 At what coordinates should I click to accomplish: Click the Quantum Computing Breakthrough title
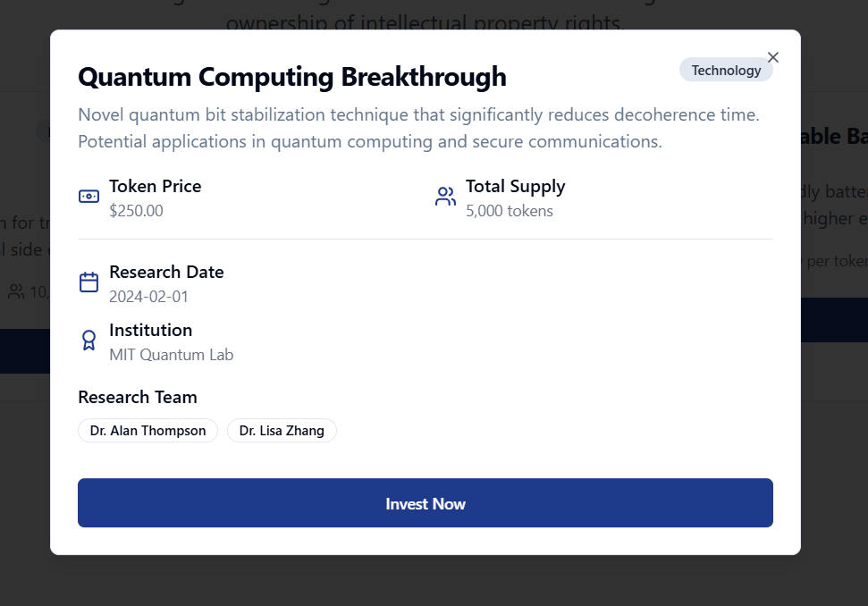click(292, 77)
